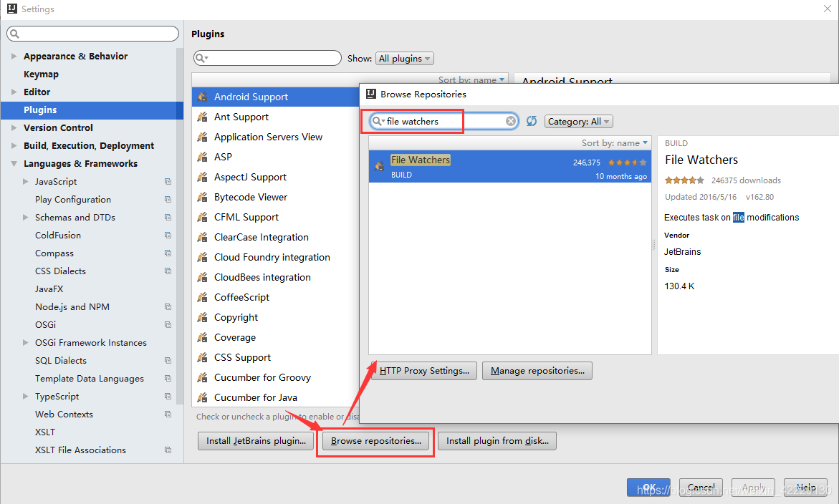Click the AspectJ Support plugin icon

click(202, 177)
